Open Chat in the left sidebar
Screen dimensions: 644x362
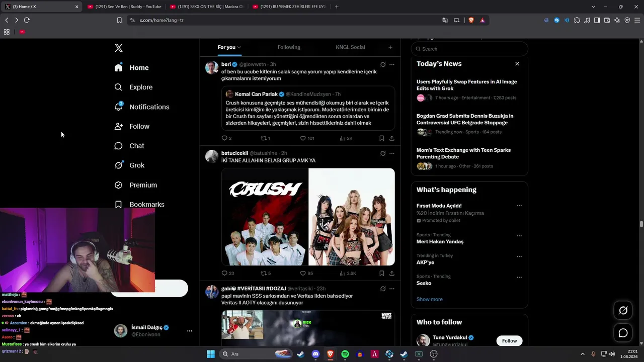[129, 146]
